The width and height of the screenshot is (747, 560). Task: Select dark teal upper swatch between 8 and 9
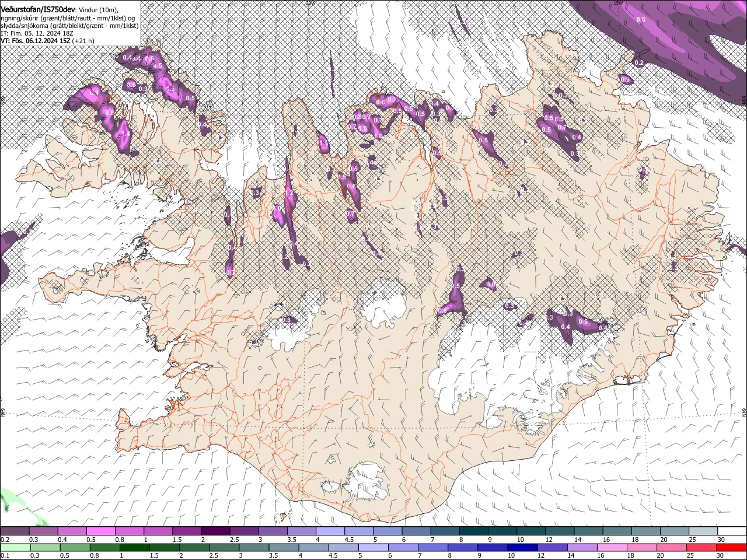473,531
